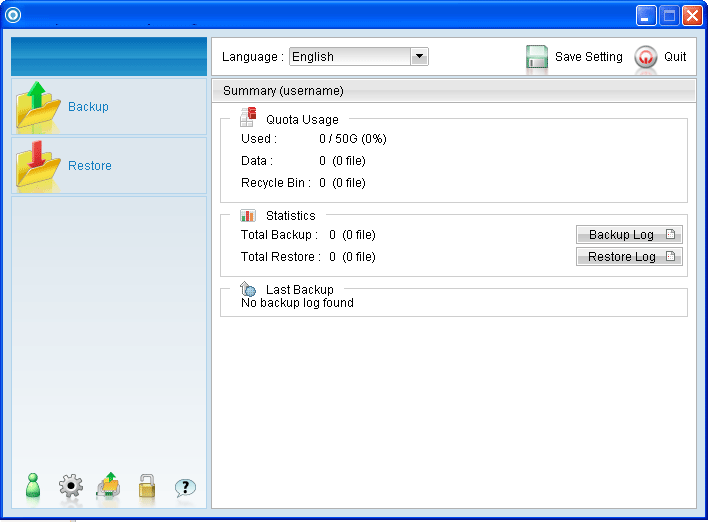The image size is (708, 528).
Task: Select the Backup label in the sidebar
Action: [88, 107]
